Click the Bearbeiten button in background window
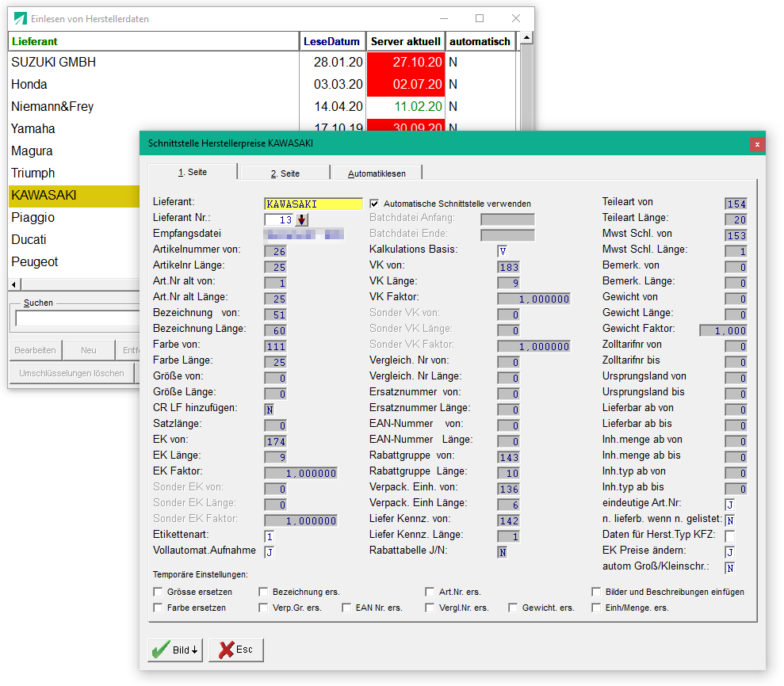Image resolution: width=784 pixels, height=686 pixels. click(35, 350)
